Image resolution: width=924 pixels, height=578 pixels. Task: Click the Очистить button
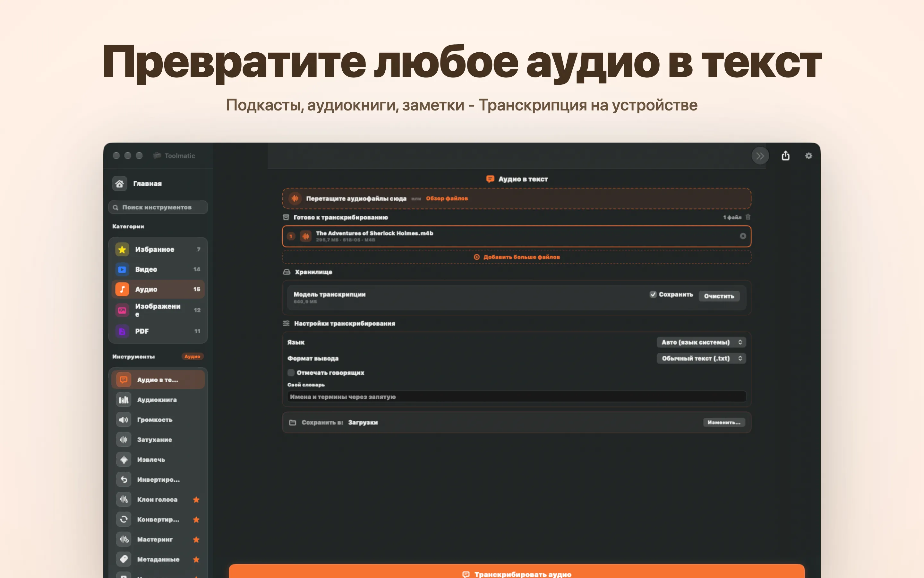coord(719,296)
